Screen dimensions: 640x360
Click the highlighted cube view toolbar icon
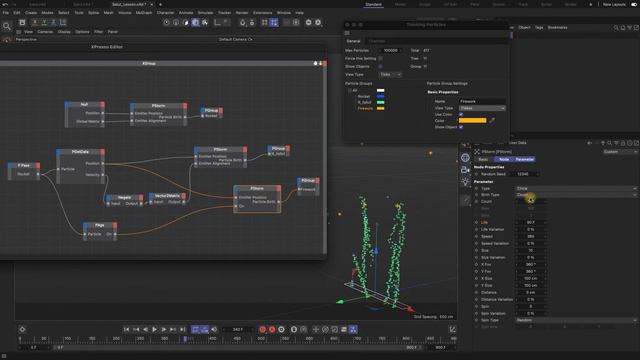coord(196,22)
